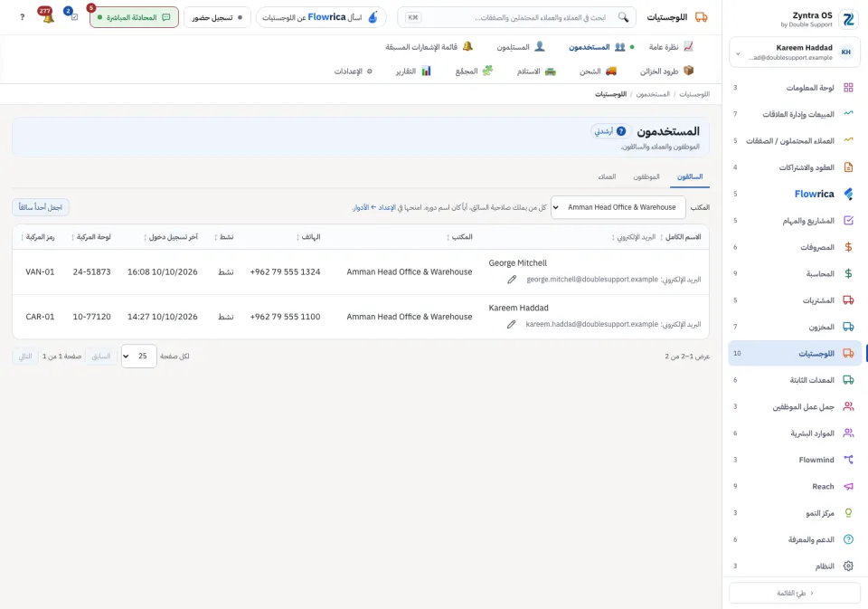
Task: Sort by الهاتف column header
Action: 308,237
